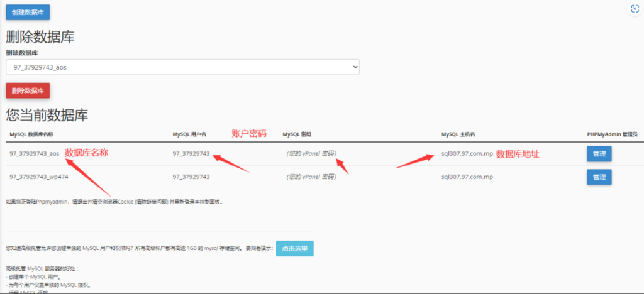Click the 点击这里 demo button

pyautogui.click(x=294, y=249)
